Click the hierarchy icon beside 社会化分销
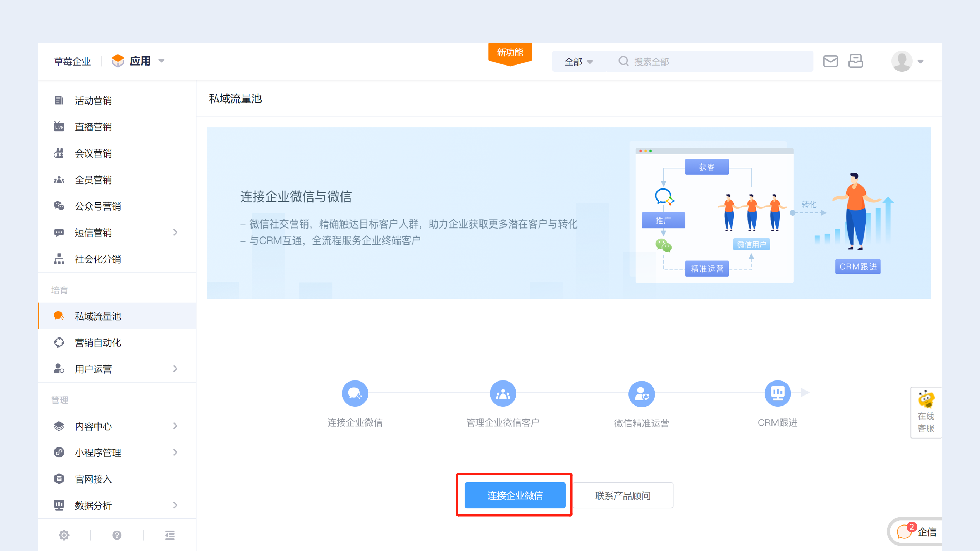Image resolution: width=980 pixels, height=551 pixels. (x=59, y=259)
